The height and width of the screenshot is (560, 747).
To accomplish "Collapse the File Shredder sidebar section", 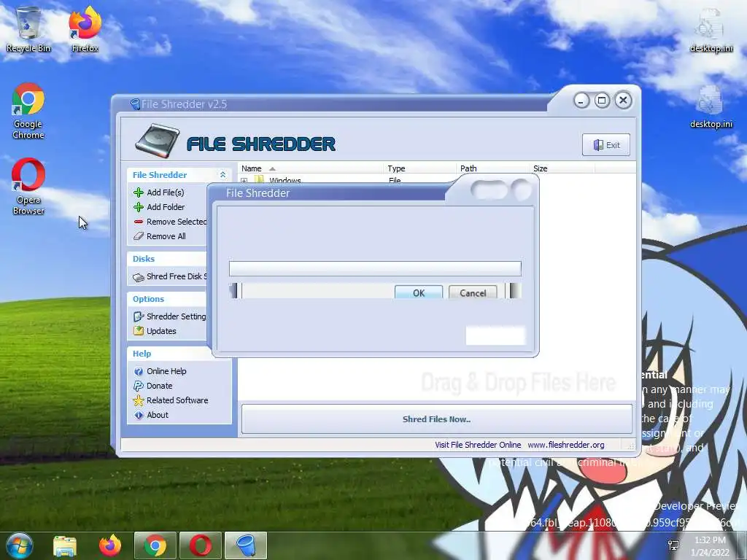I will tap(222, 175).
